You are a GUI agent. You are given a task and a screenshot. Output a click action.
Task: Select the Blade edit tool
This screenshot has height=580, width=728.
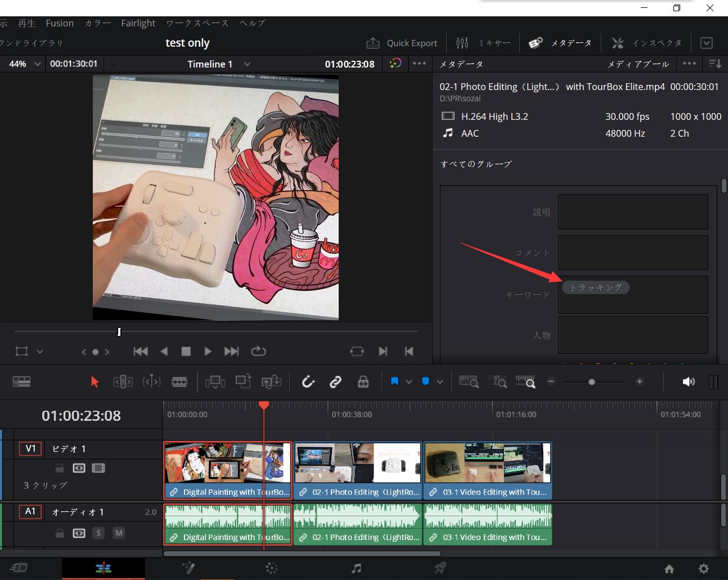coord(179,382)
